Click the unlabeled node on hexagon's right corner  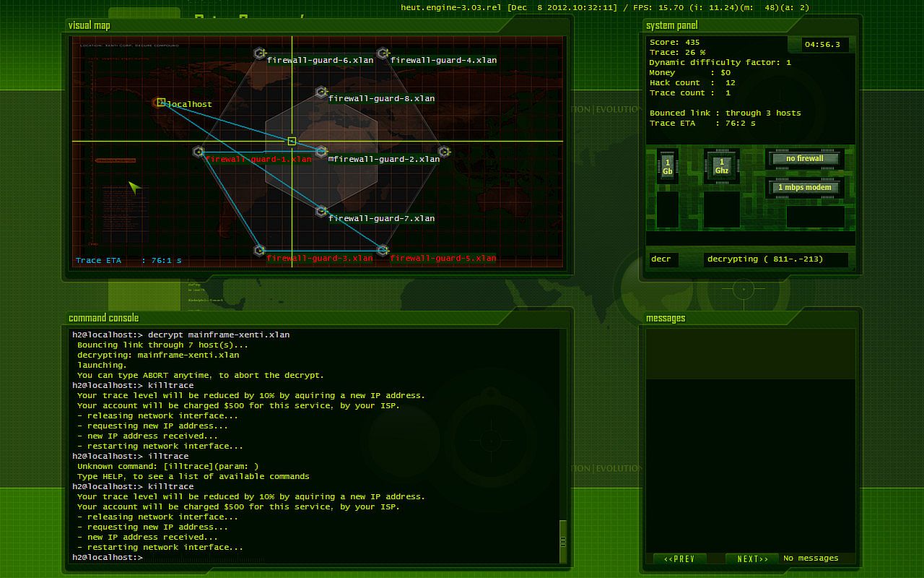coord(445,152)
